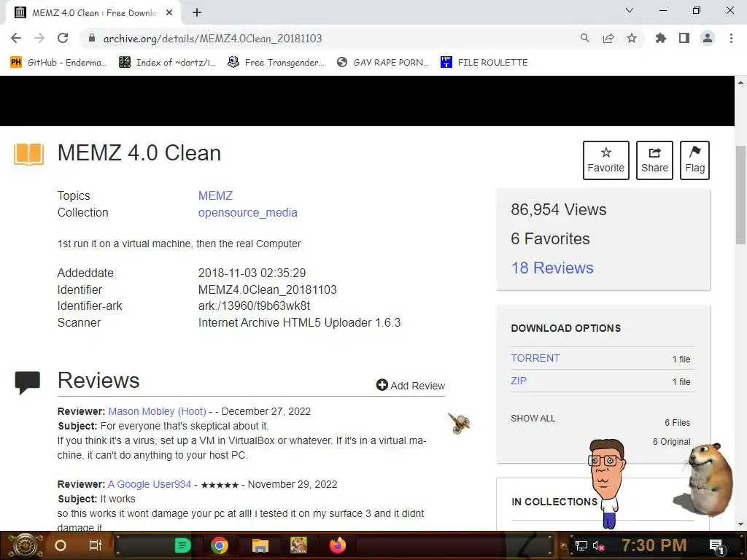Open the zoom magnifier in address bar
Viewport: 747px width, 560px height.
(584, 38)
